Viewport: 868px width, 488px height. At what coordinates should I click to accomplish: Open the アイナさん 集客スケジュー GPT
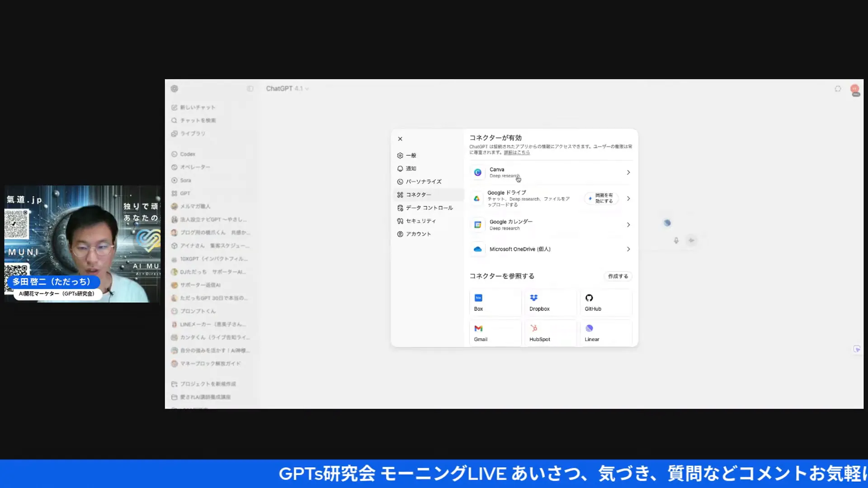click(211, 246)
